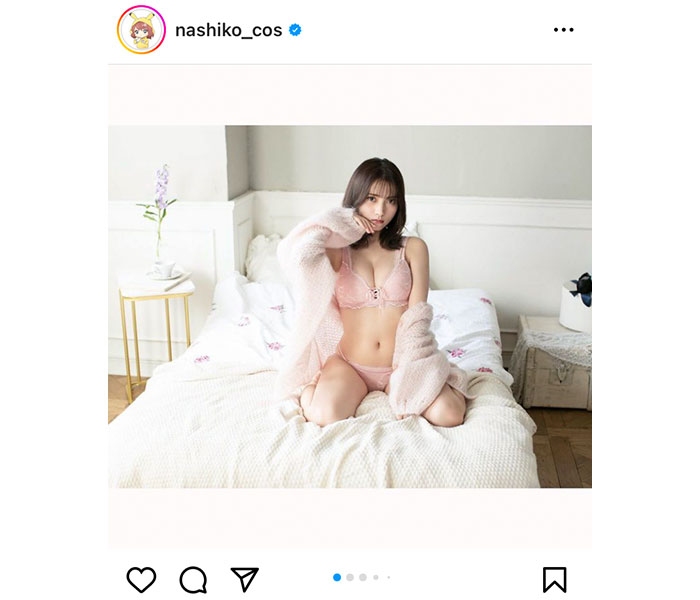Like the post with the heart icon
The image size is (700, 600).
pos(142,579)
